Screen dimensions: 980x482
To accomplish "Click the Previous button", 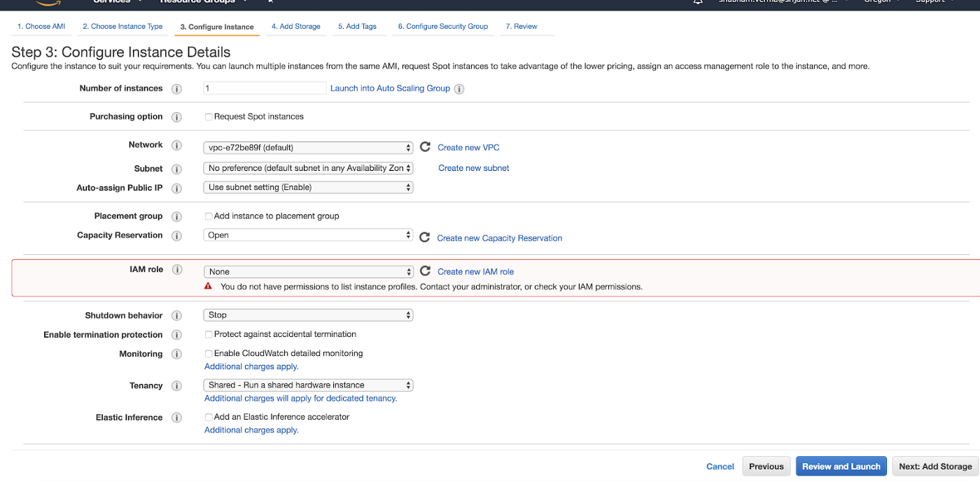I will pyautogui.click(x=766, y=467).
